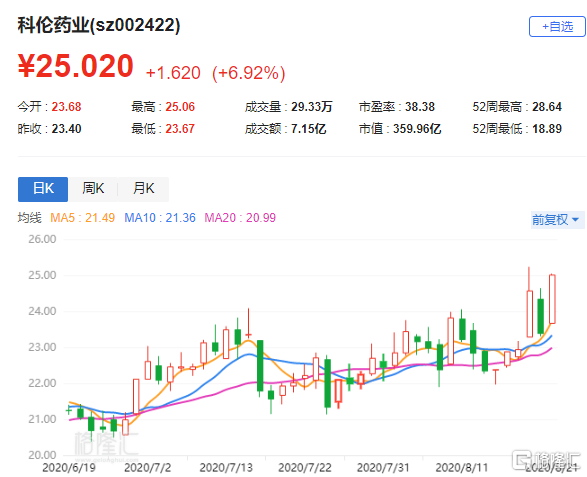Add stock to watchlist with +自选 button
This screenshot has width=587, height=477.
(557, 27)
